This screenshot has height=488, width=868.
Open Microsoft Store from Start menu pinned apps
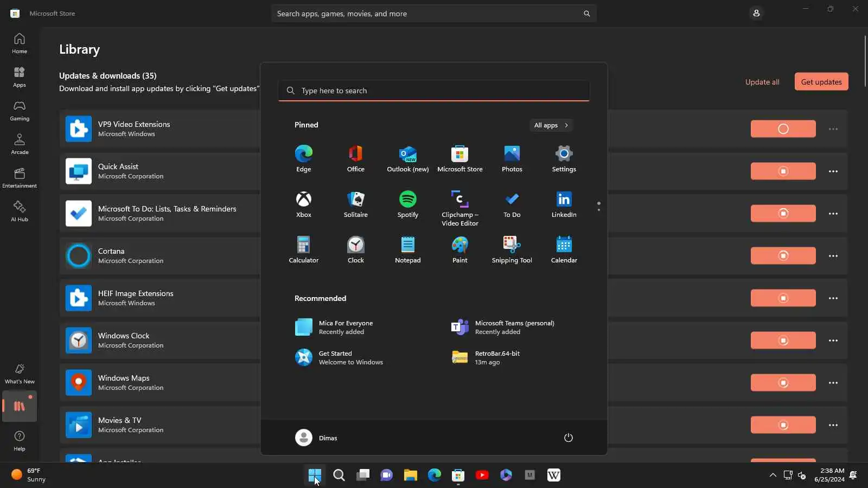460,159
